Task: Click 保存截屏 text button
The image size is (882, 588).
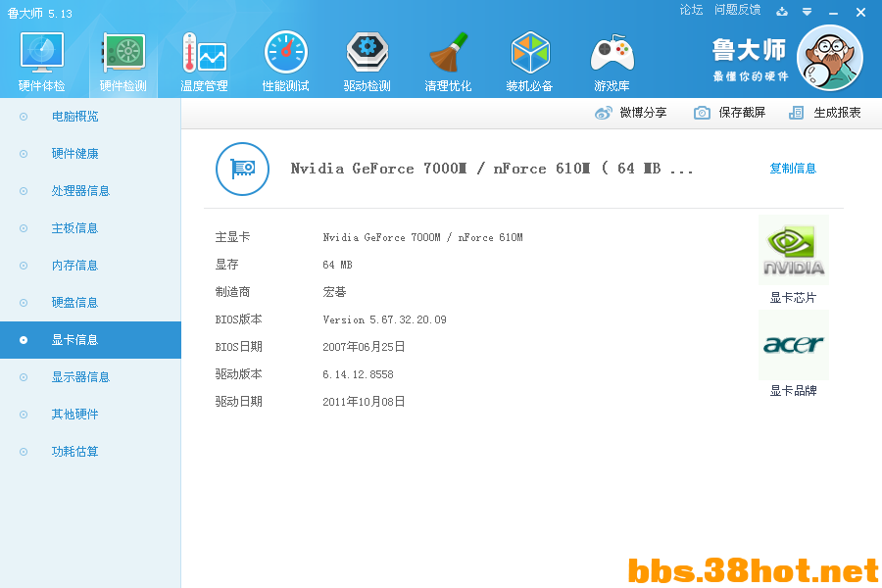Action: pyautogui.click(x=742, y=113)
